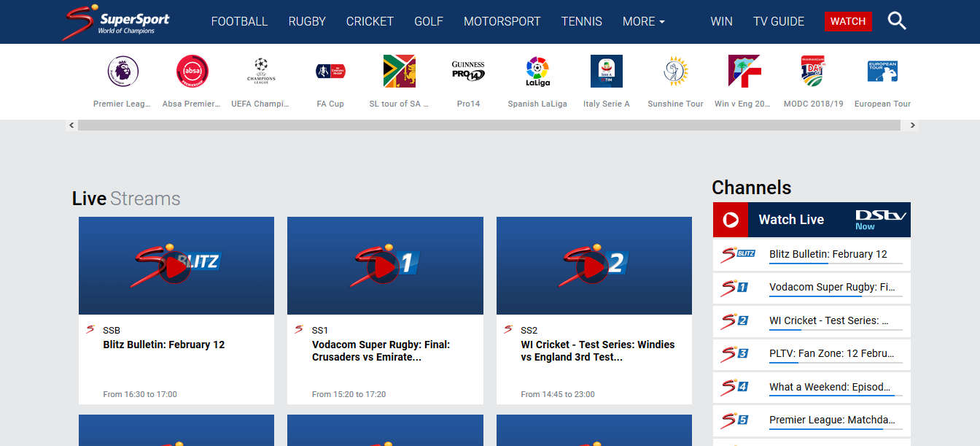Select the Guinness Pro14 logo

(x=468, y=72)
